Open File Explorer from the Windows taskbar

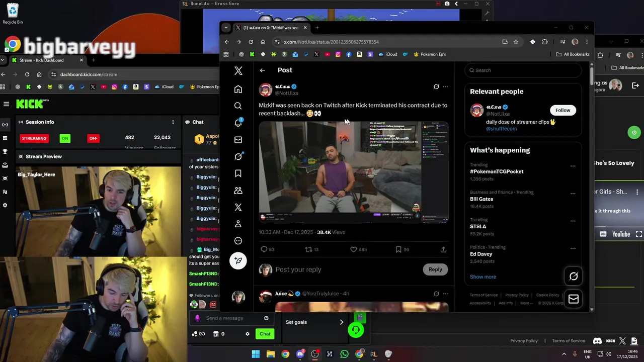point(270,354)
